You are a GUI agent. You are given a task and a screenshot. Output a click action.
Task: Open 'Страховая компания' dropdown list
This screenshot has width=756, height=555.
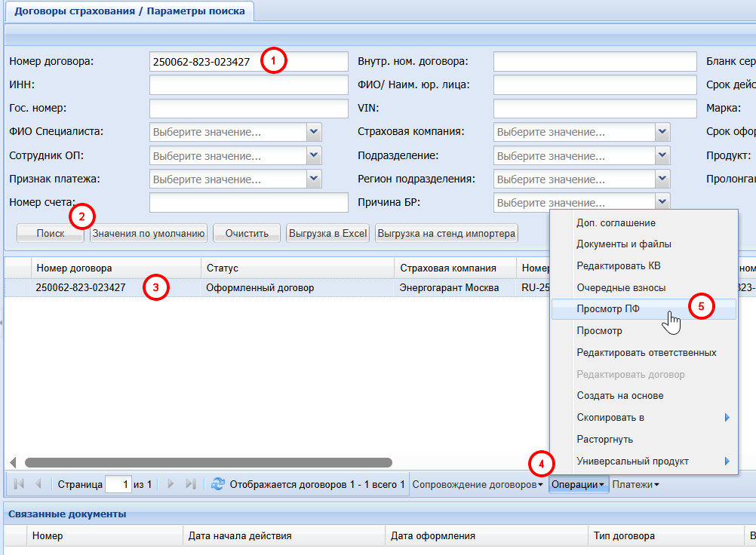point(662,132)
